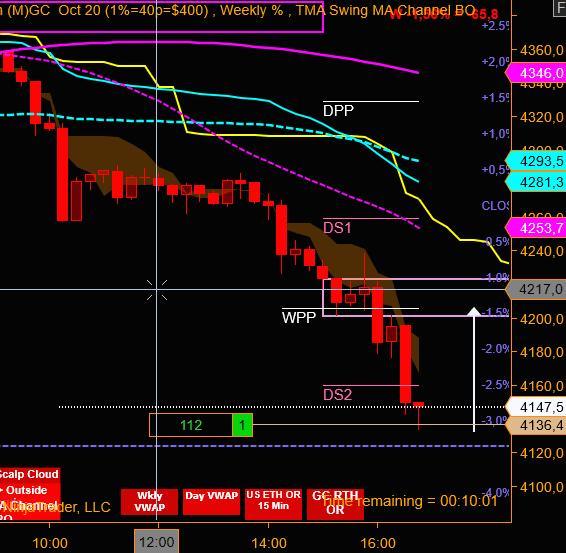Select the DS2 pivot label
The image size is (566, 553).
click(x=338, y=395)
